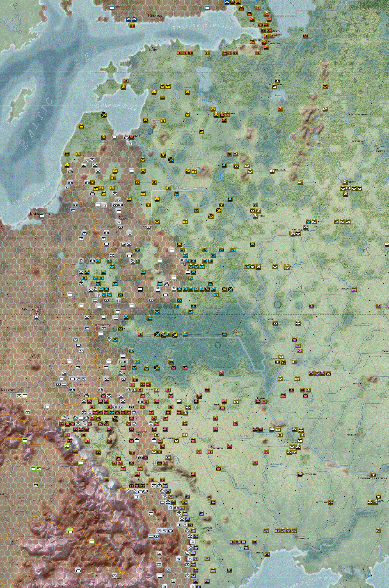Click the Proskurov city label
This screenshot has height=588, width=389.
pos(169,438)
